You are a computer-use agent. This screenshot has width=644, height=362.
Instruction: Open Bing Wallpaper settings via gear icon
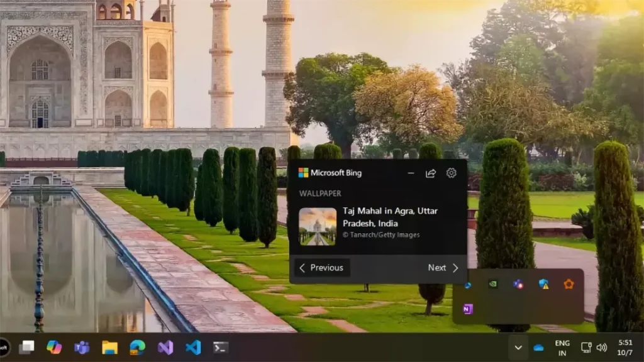452,173
